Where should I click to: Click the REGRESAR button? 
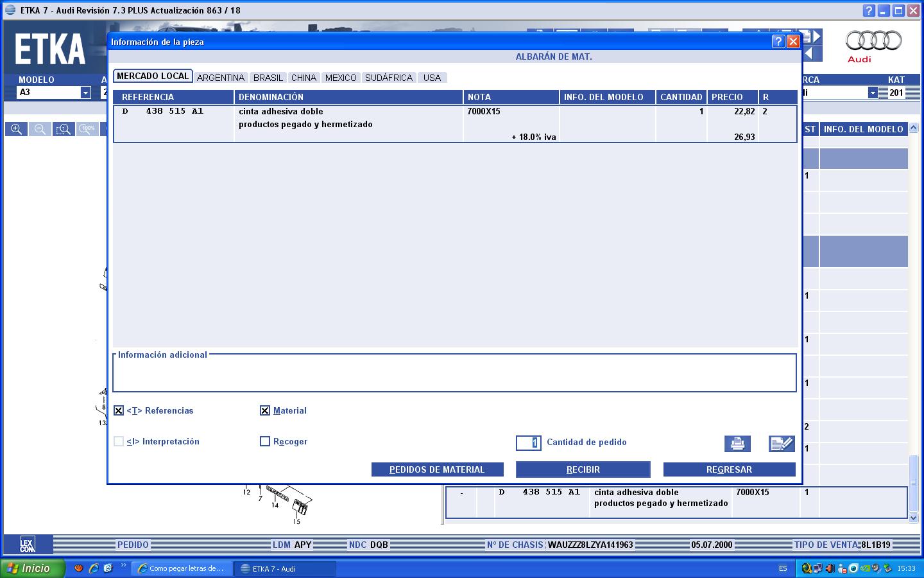[729, 469]
